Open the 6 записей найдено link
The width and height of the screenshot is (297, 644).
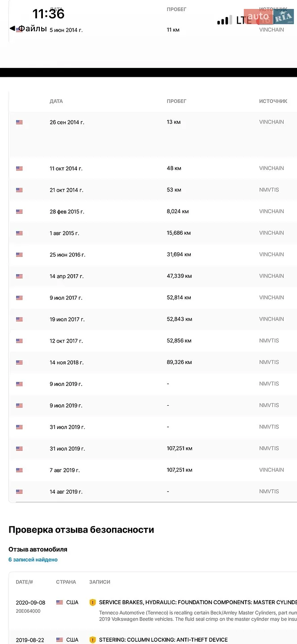(x=33, y=559)
